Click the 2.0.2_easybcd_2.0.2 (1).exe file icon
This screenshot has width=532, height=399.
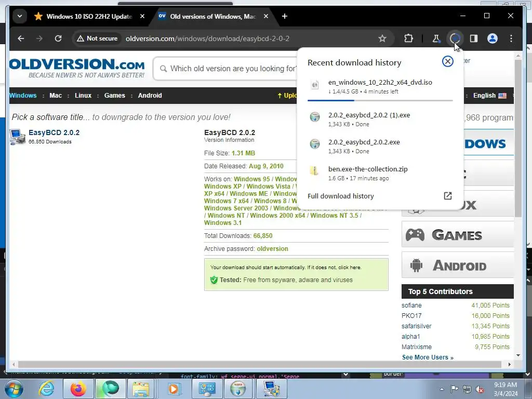(x=315, y=117)
